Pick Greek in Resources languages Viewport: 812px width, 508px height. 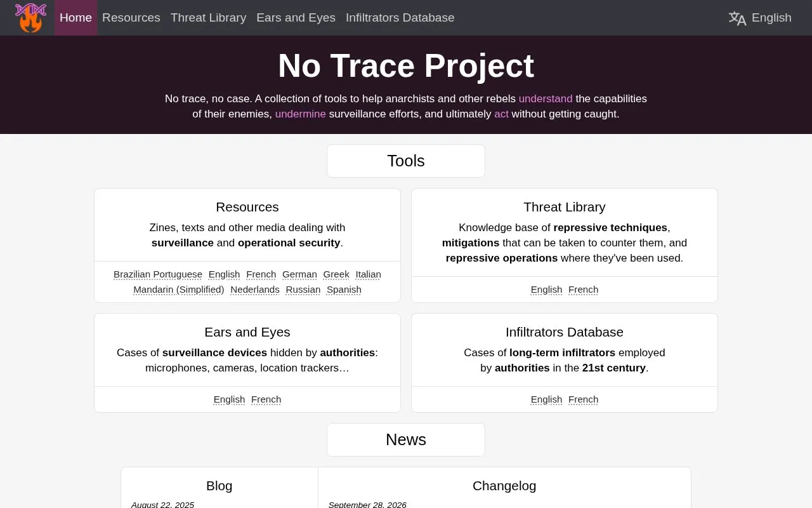(x=336, y=274)
